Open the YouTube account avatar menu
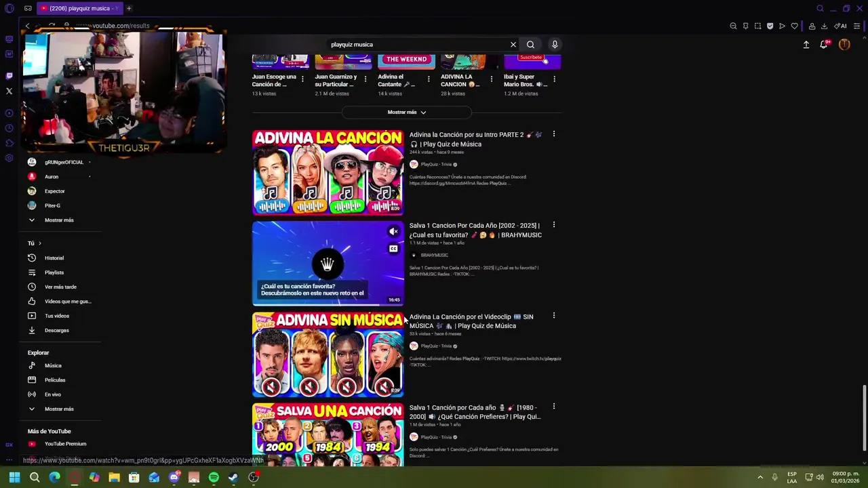 tap(844, 45)
